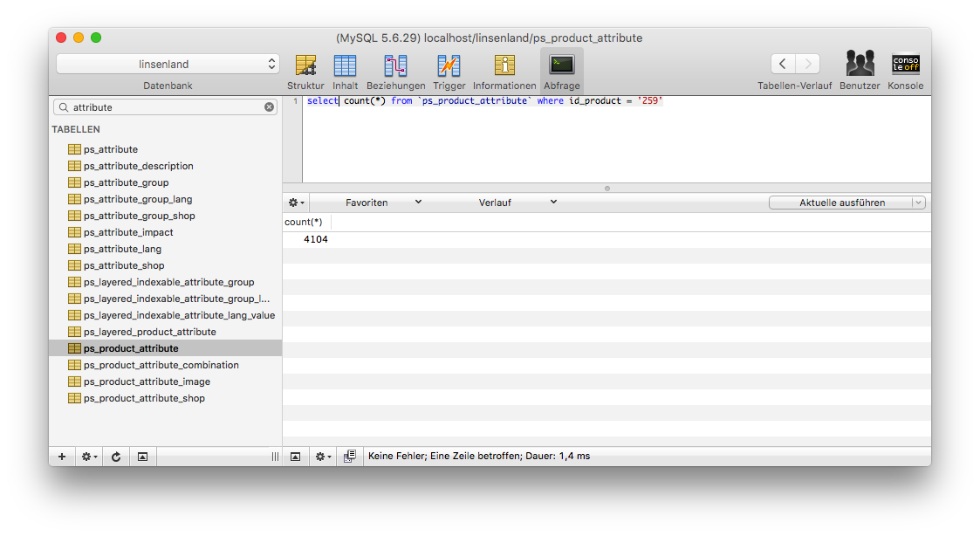Viewport: 980px width, 536px height.
Task: Click into the SQL query editor text
Action: (x=484, y=100)
